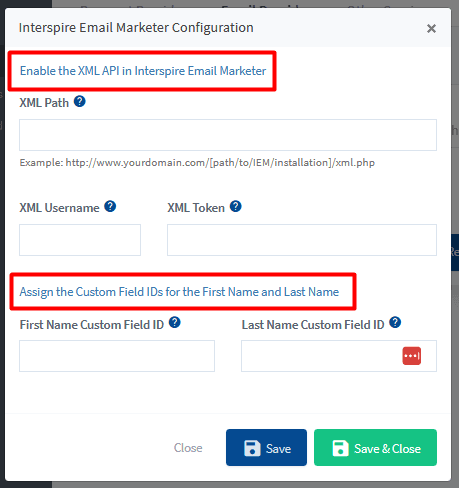Image resolution: width=459 pixels, height=488 pixels.
Task: Focus the XML Path input field
Action: [x=228, y=135]
